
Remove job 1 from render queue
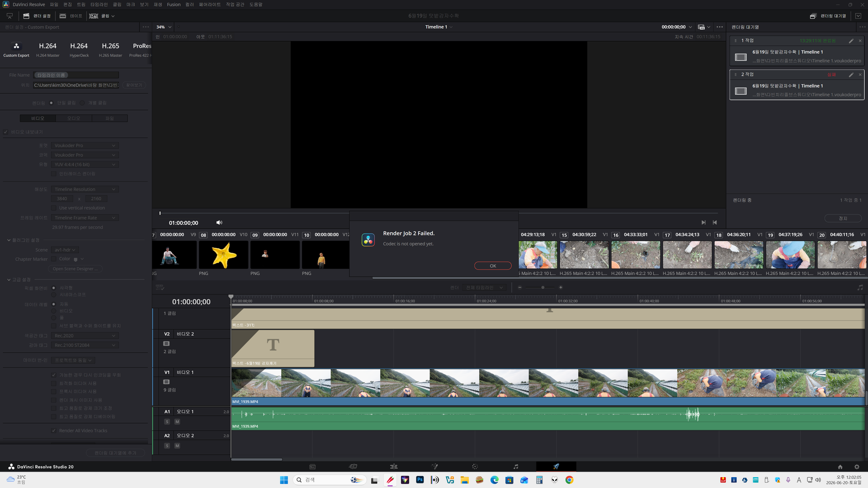click(x=860, y=41)
